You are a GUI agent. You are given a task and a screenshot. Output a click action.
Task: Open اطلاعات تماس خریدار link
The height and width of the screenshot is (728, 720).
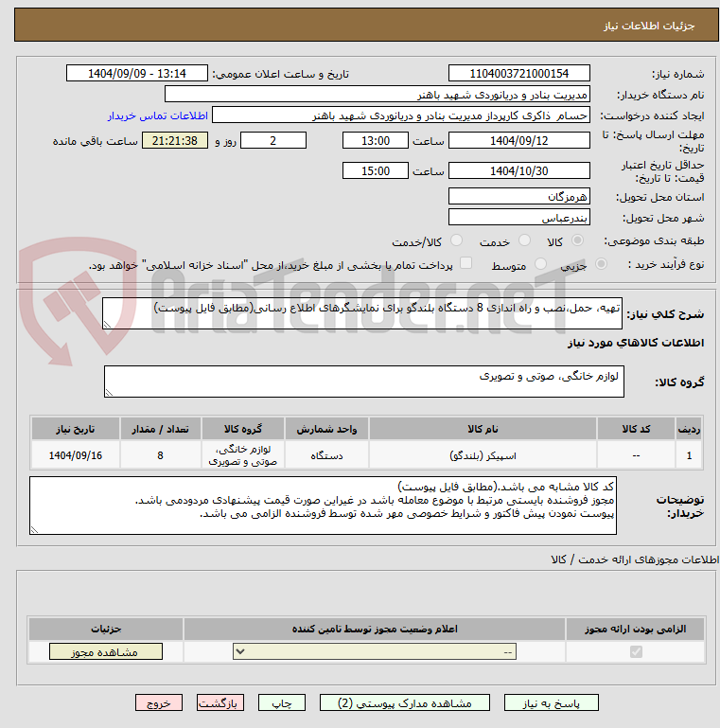[x=158, y=115]
